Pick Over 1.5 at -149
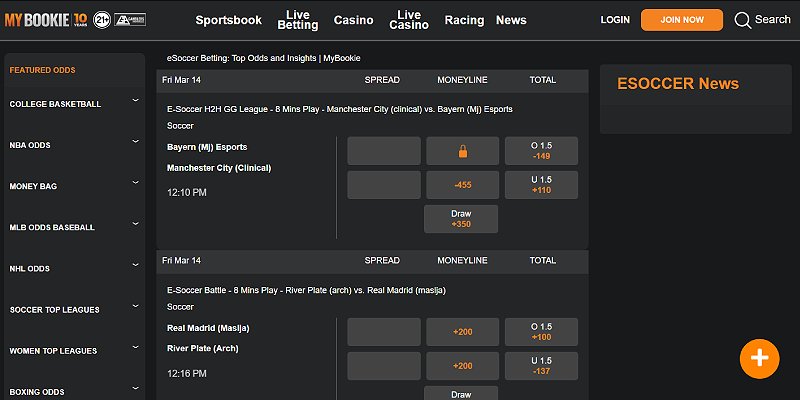 click(541, 151)
